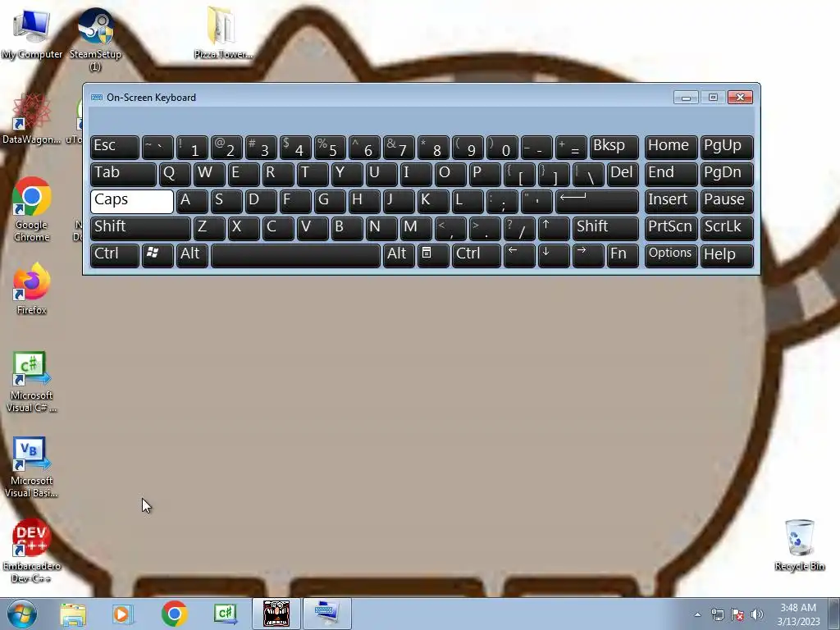Launch Windows Media Player from taskbar
840x630 pixels.
123,614
